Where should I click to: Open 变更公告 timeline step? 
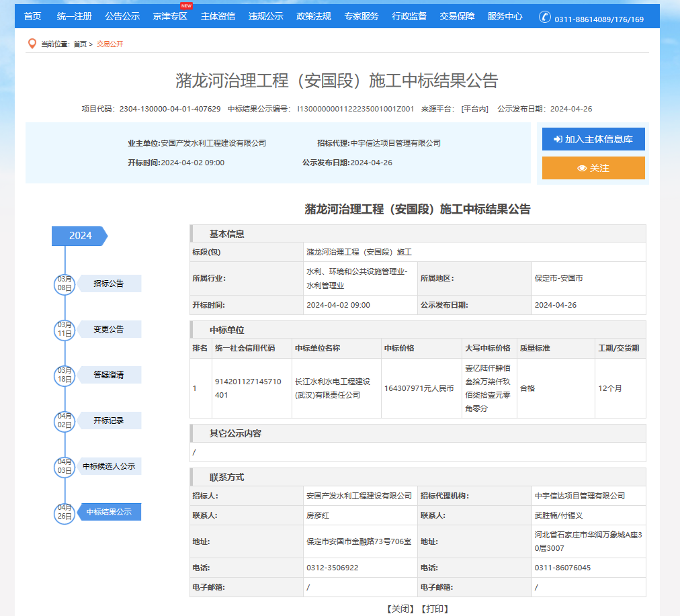pyautogui.click(x=109, y=329)
